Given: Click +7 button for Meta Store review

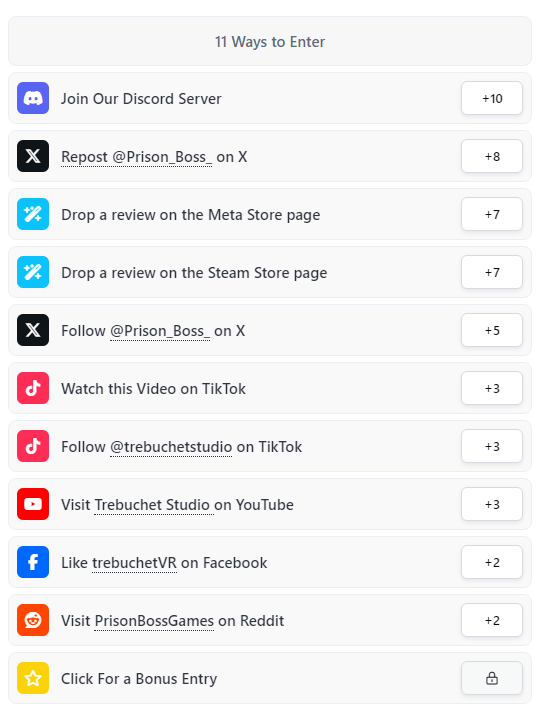Looking at the screenshot, I should (x=492, y=214).
